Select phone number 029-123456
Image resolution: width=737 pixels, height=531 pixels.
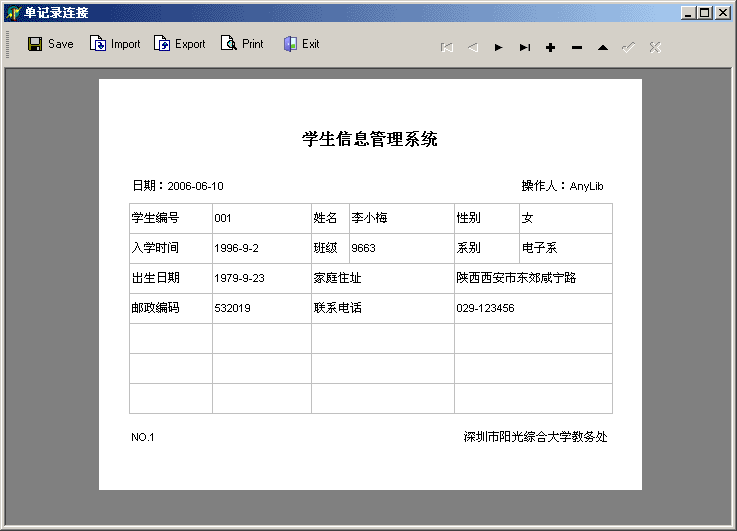(x=533, y=308)
